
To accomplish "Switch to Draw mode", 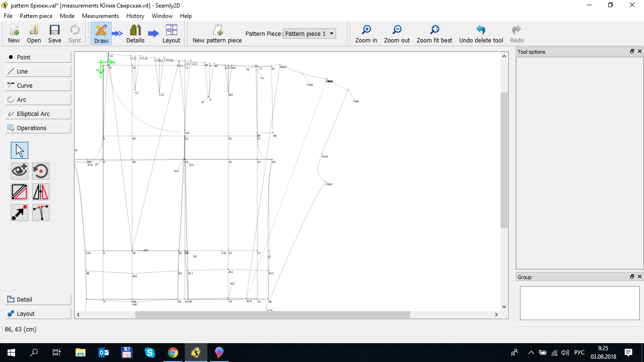I will [101, 33].
